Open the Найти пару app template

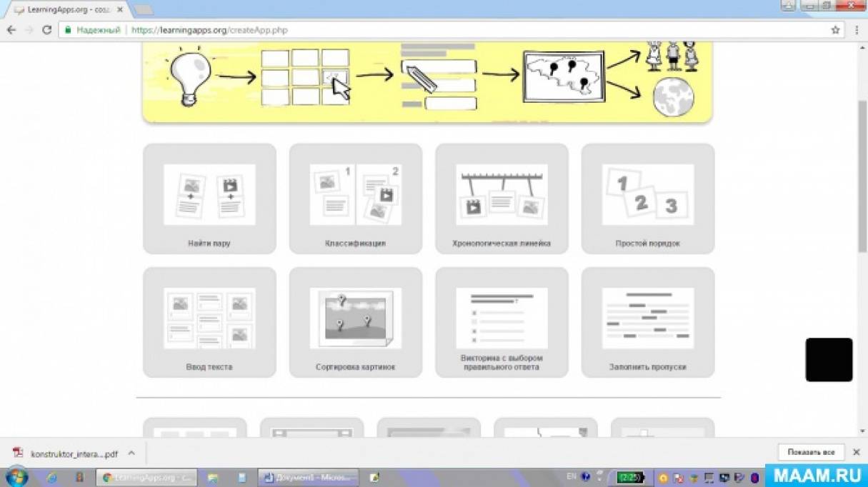click(x=209, y=199)
